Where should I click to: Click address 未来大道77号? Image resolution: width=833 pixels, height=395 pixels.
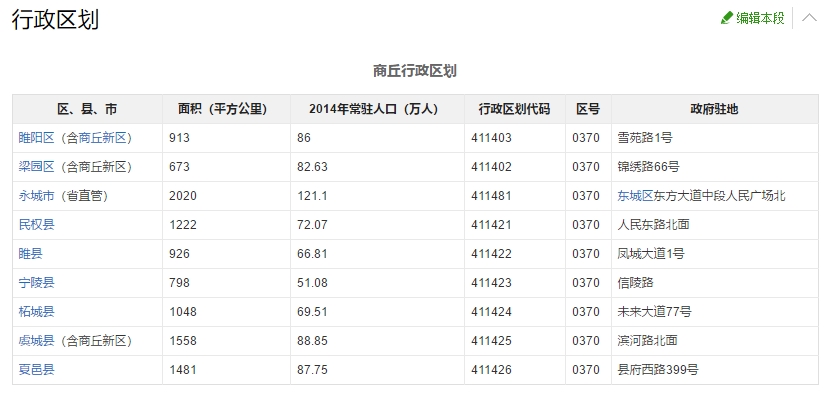click(654, 312)
